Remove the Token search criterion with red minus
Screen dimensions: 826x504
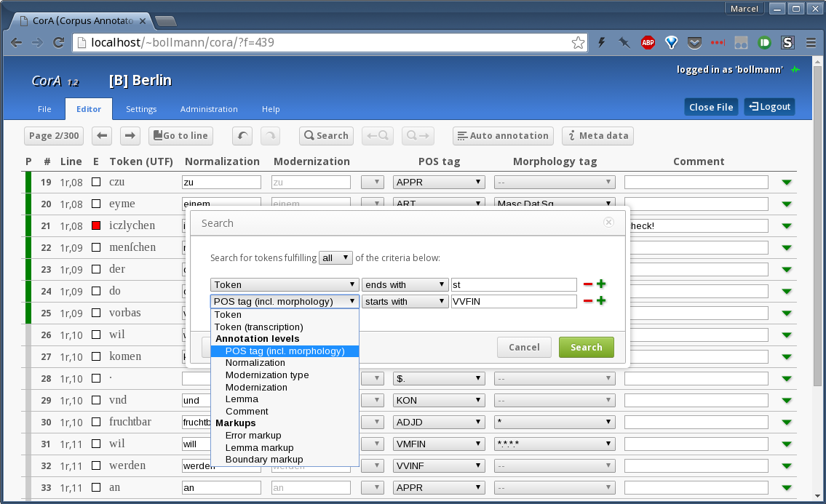tap(588, 284)
